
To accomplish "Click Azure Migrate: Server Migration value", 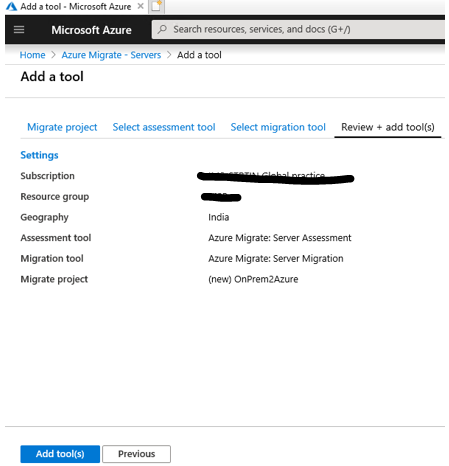I will pos(276,258).
